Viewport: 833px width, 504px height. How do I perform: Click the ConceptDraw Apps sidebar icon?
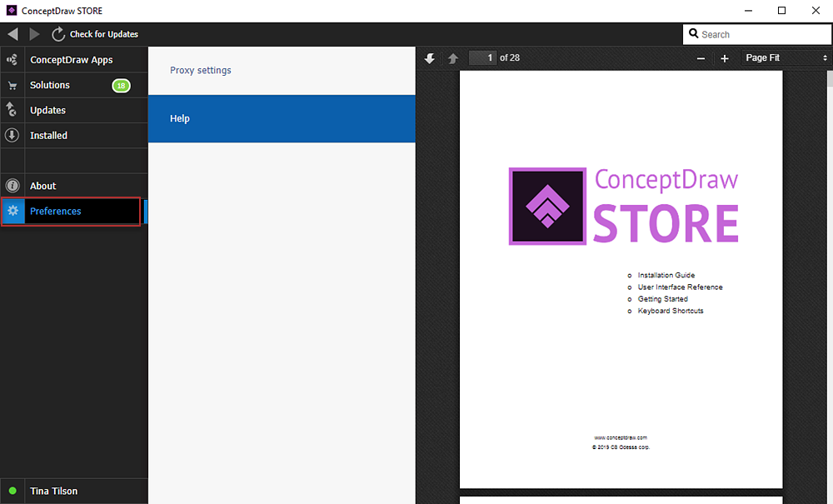coord(12,59)
